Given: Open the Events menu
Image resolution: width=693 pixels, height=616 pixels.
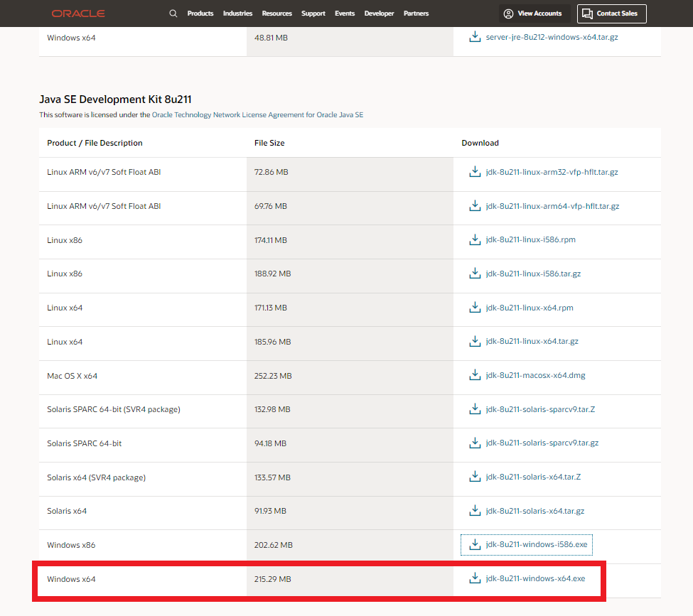Looking at the screenshot, I should click(x=345, y=13).
